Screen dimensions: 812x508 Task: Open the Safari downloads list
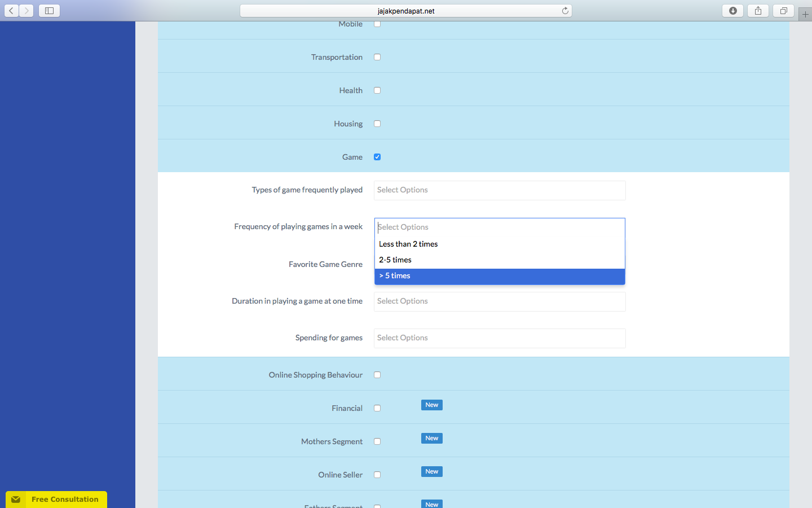pyautogui.click(x=733, y=11)
